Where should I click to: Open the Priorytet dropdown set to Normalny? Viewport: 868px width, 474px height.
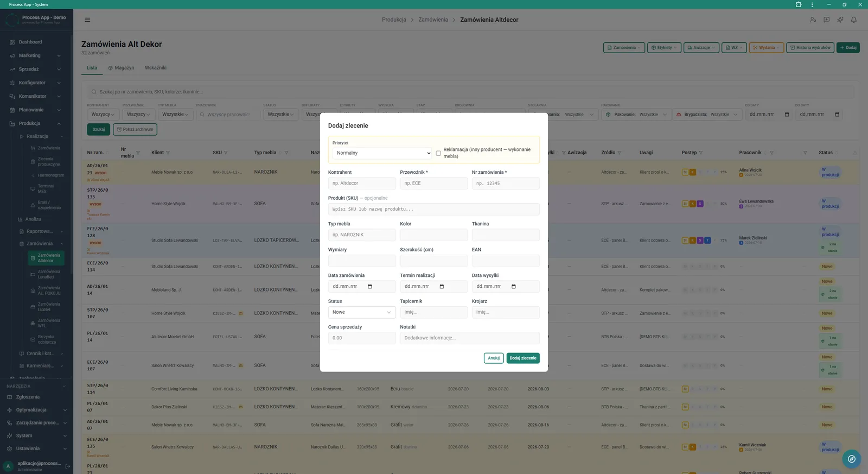tap(382, 153)
